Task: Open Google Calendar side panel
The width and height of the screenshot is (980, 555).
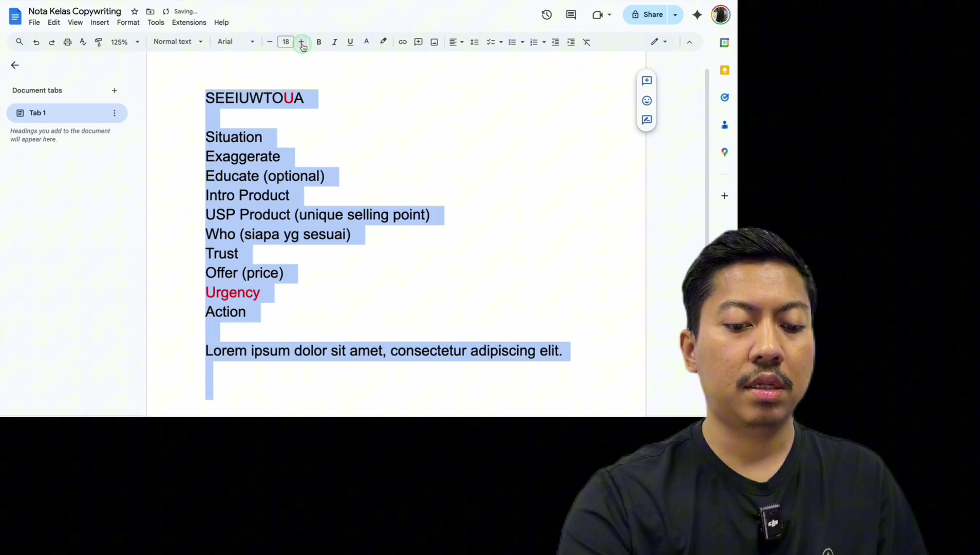Action: [725, 43]
